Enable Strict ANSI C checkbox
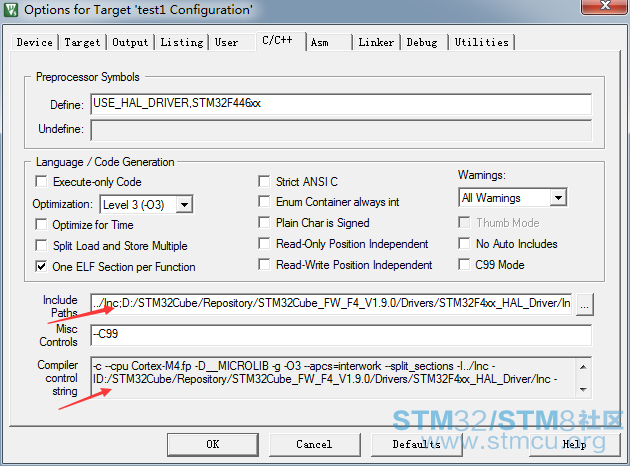630x466 pixels. click(x=264, y=181)
